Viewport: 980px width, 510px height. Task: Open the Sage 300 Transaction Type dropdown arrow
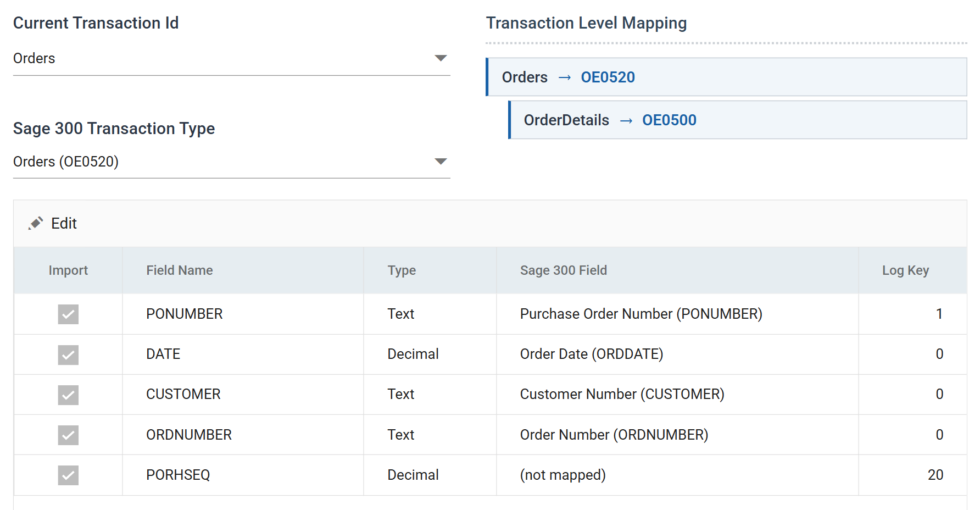point(441,162)
